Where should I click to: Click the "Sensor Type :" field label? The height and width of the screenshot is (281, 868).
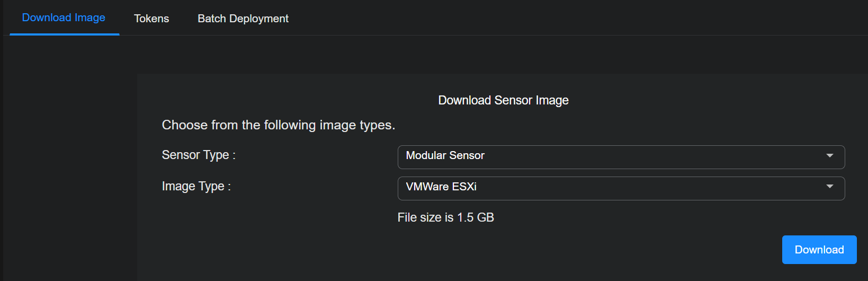[x=199, y=155]
